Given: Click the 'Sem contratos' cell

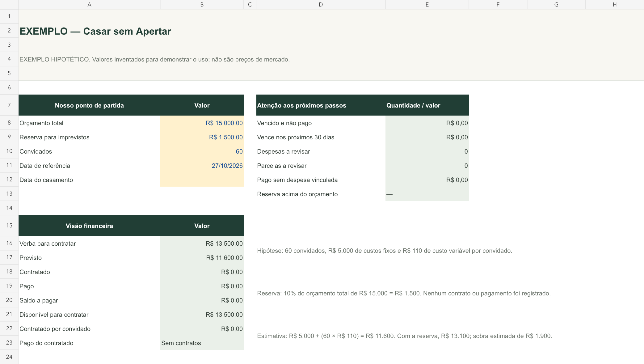Looking at the screenshot, I should point(202,343).
